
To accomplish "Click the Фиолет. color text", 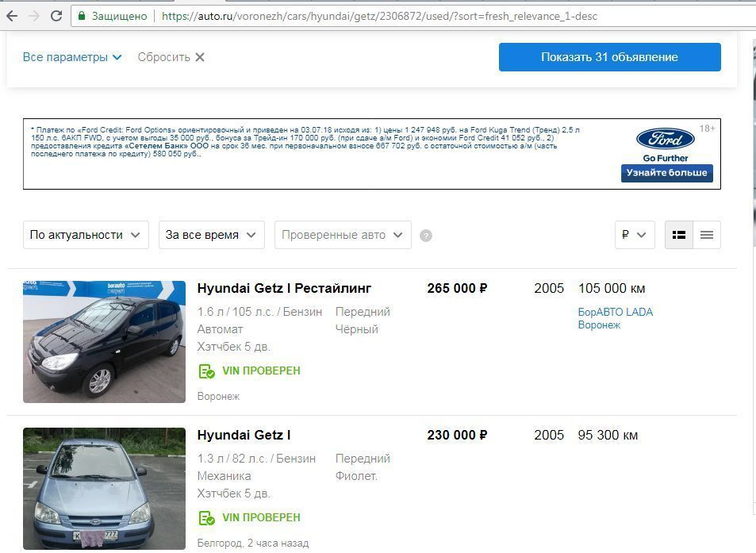I will 356,476.
